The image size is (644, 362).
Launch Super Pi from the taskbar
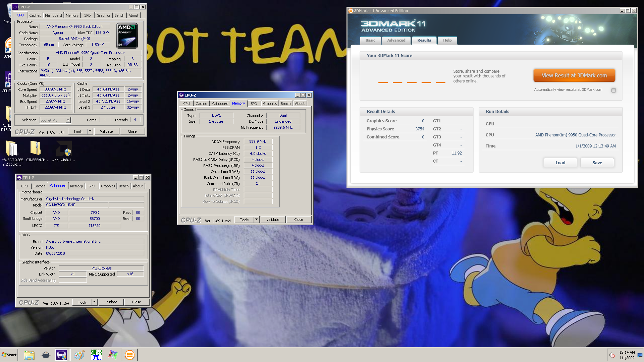click(96, 355)
